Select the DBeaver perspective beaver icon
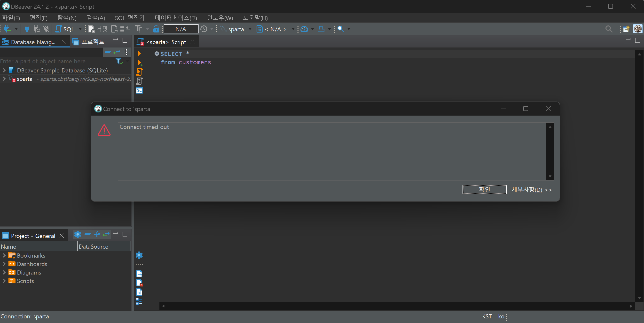 coord(638,29)
